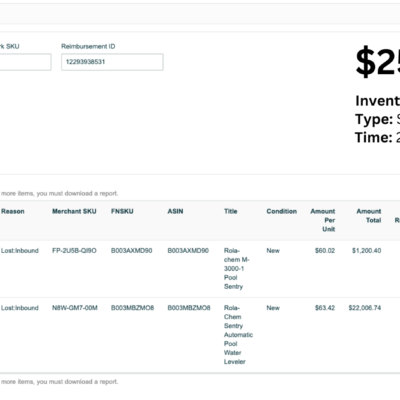Click the Rola-chem M-3000-1 Pool Sentry title
The height and width of the screenshot is (400, 400).
236,268
